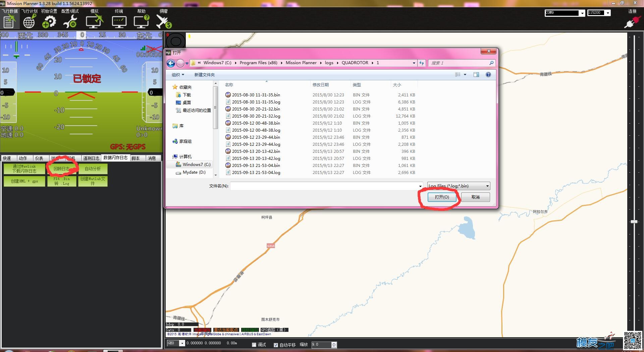Open the GEO coordinate system dropdown

point(182,343)
